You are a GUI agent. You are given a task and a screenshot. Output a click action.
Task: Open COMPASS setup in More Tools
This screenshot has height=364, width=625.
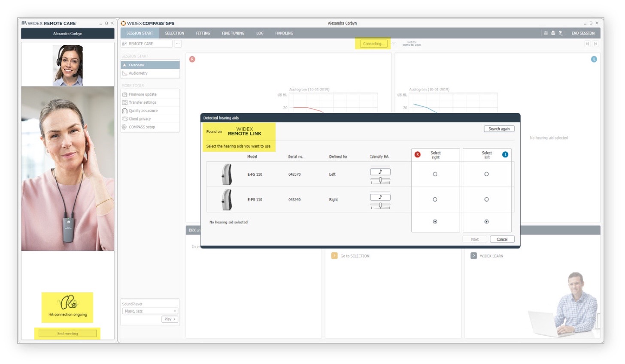150,127
